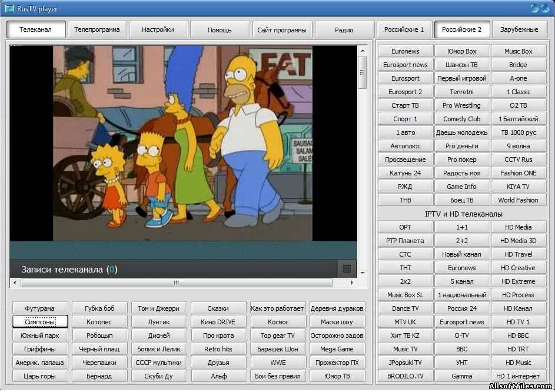Image resolution: width=555 pixels, height=392 pixels.
Task: Play the Южный парк channel
Action: click(40, 335)
